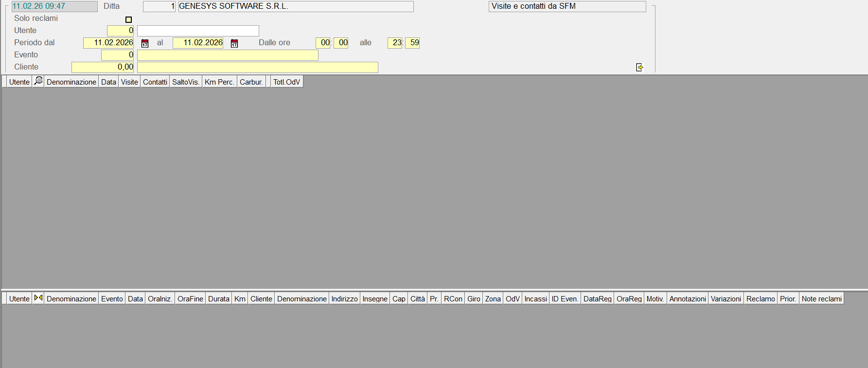This screenshot has height=368, width=868.
Task: Click the Annotazioni column header
Action: click(x=687, y=298)
